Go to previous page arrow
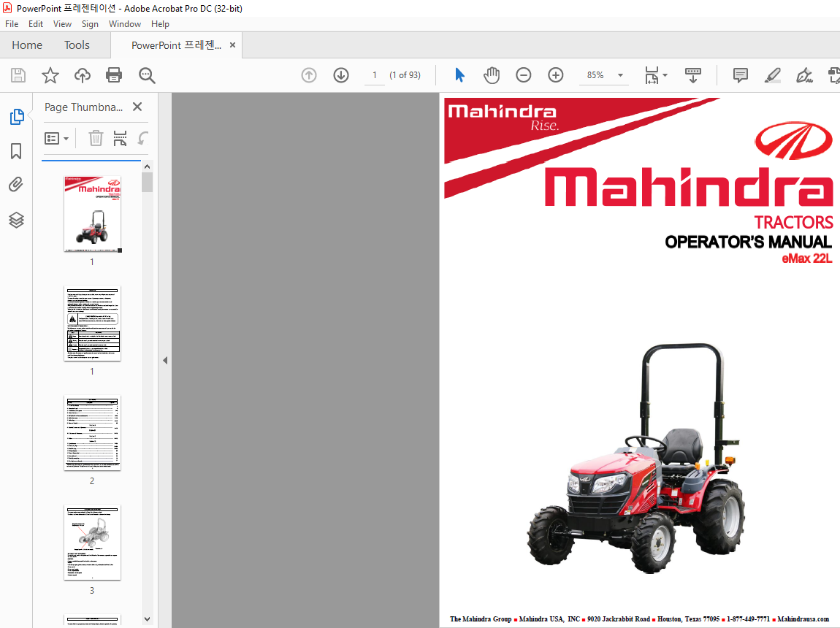840x628 pixels. pos(309,75)
